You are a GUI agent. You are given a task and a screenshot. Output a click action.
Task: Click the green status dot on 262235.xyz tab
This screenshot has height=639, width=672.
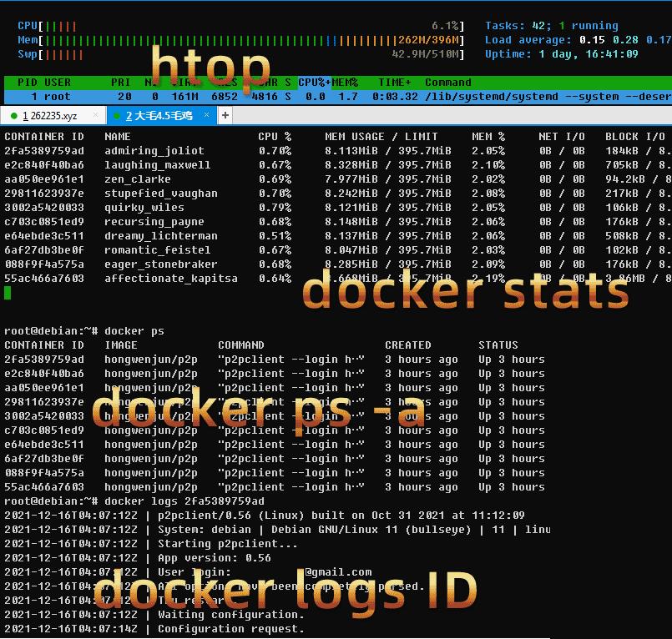(x=13, y=116)
